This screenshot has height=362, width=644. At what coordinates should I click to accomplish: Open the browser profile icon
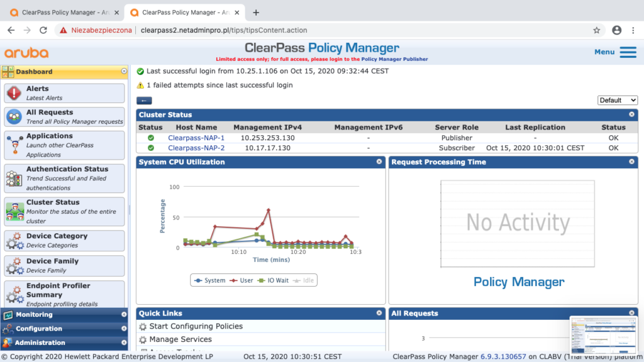(x=616, y=30)
